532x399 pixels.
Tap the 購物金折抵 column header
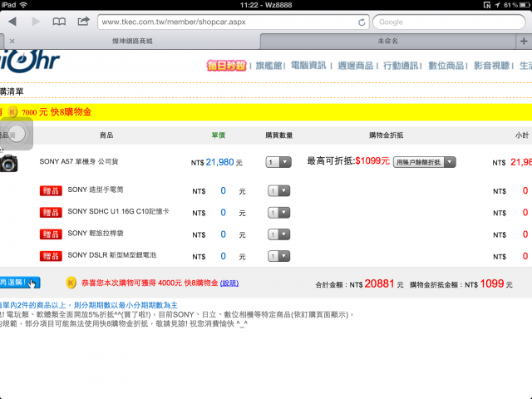point(386,135)
